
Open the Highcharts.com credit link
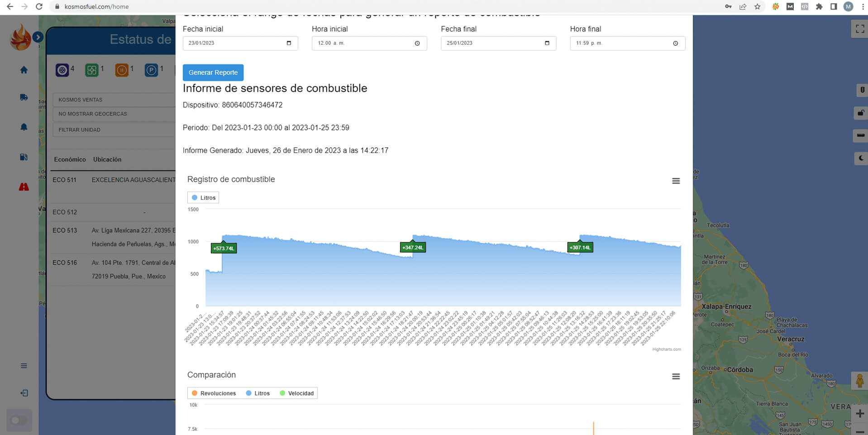coord(667,349)
